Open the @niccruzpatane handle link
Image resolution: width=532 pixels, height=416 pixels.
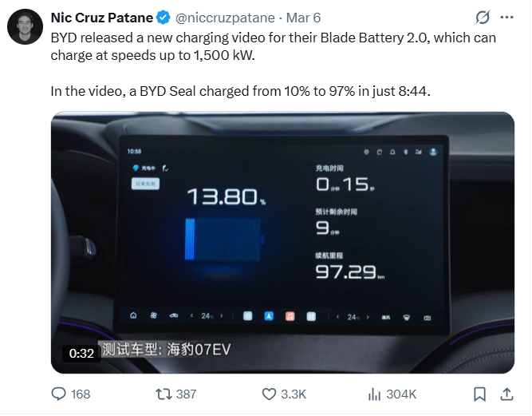pyautogui.click(x=218, y=17)
